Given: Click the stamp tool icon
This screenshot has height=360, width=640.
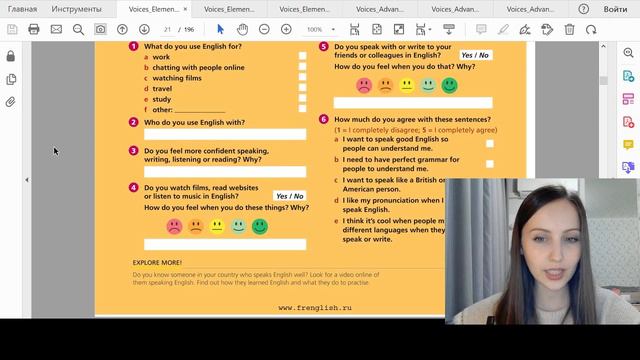Looking at the screenshot, I should [547, 29].
